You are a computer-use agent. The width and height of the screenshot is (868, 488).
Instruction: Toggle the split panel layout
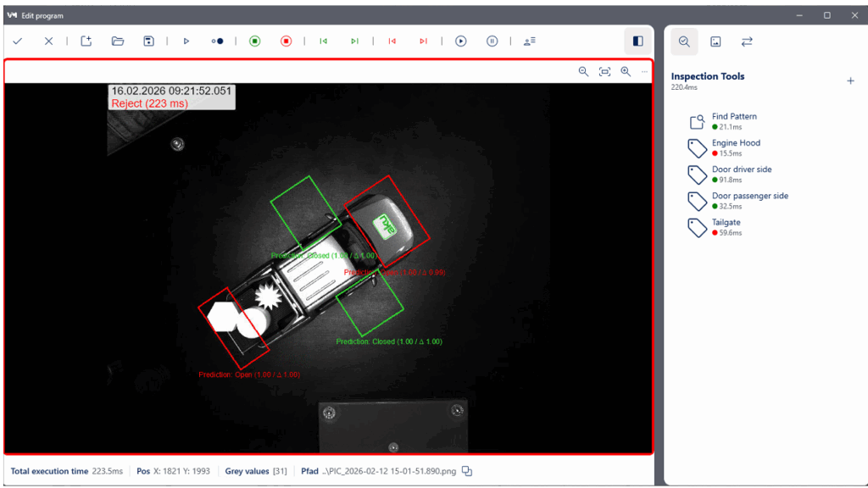(x=637, y=41)
